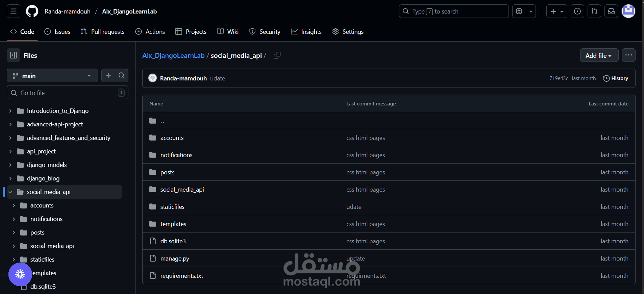644x294 pixels.
Task: Open latest commit message 'udate' in commit bar
Action: pos(218,78)
